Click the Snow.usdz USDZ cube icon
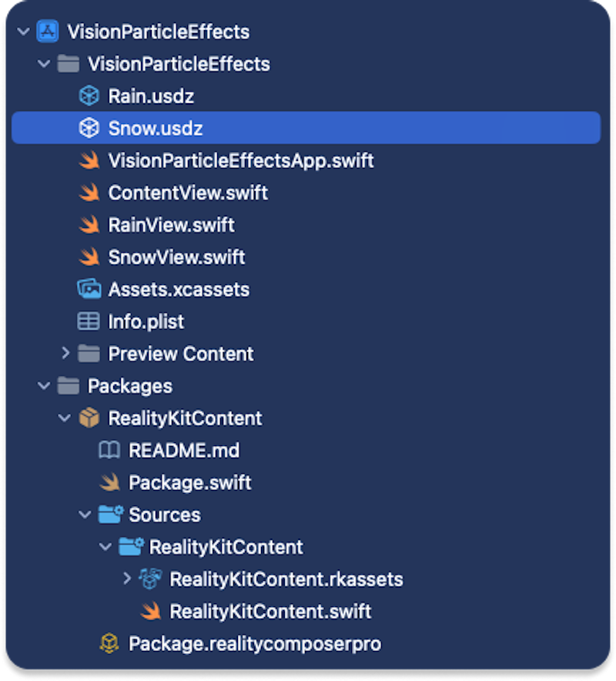The width and height of the screenshot is (616, 681). pos(87,128)
